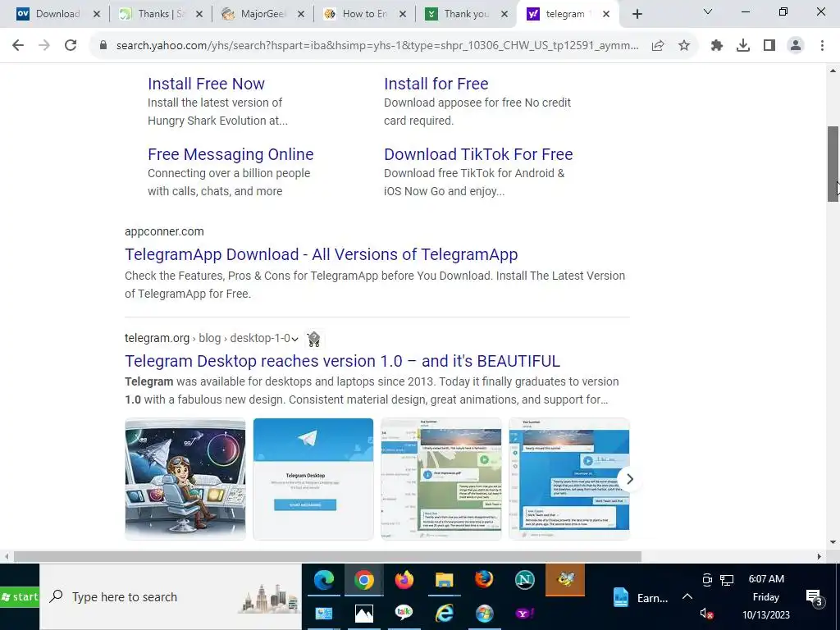Click the Start button
The width and height of the screenshot is (840, 630).
click(20, 597)
